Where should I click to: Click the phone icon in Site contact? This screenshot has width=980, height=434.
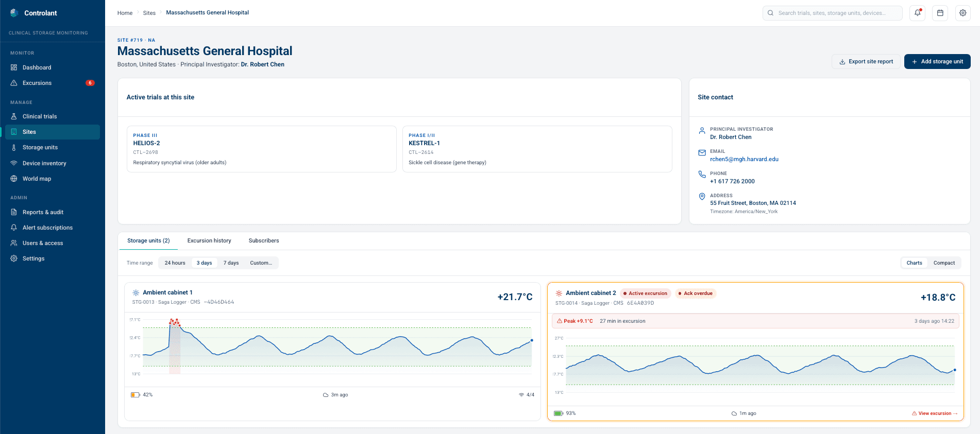coord(702,175)
